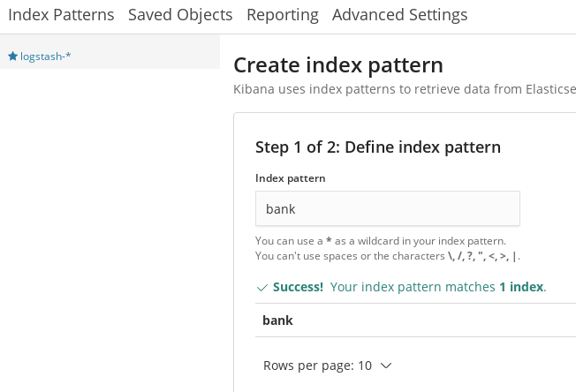Click the gray sidebar row holding logstash-*

[x=110, y=52]
